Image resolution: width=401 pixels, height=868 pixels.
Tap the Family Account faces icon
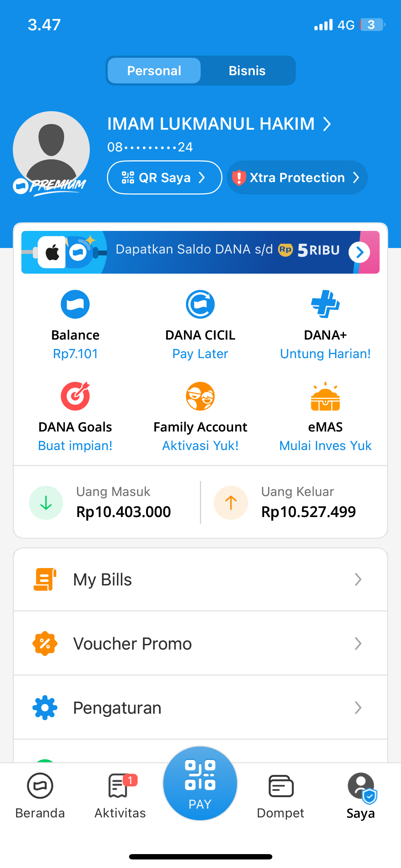tap(200, 396)
